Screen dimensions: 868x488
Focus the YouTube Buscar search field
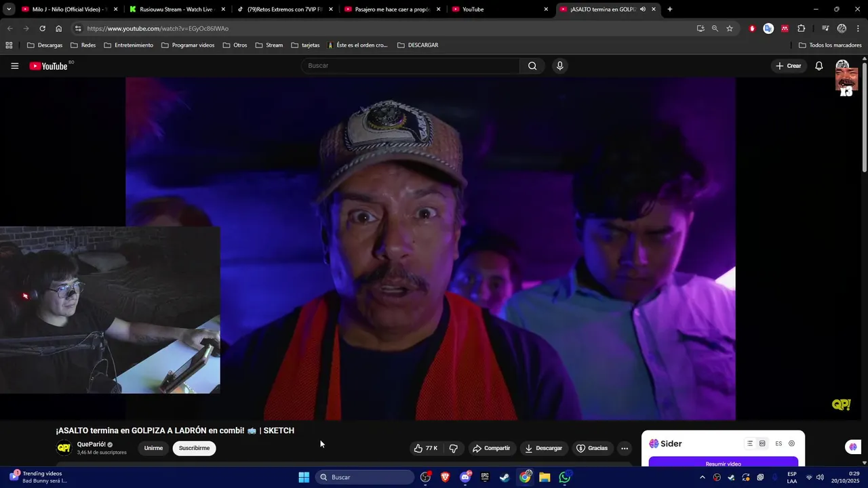(412, 66)
